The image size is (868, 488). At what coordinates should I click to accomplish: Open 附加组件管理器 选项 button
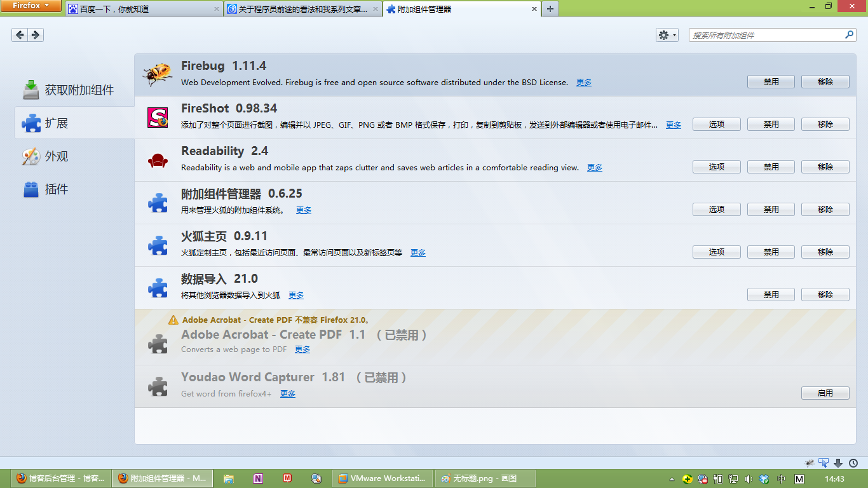[x=717, y=210]
